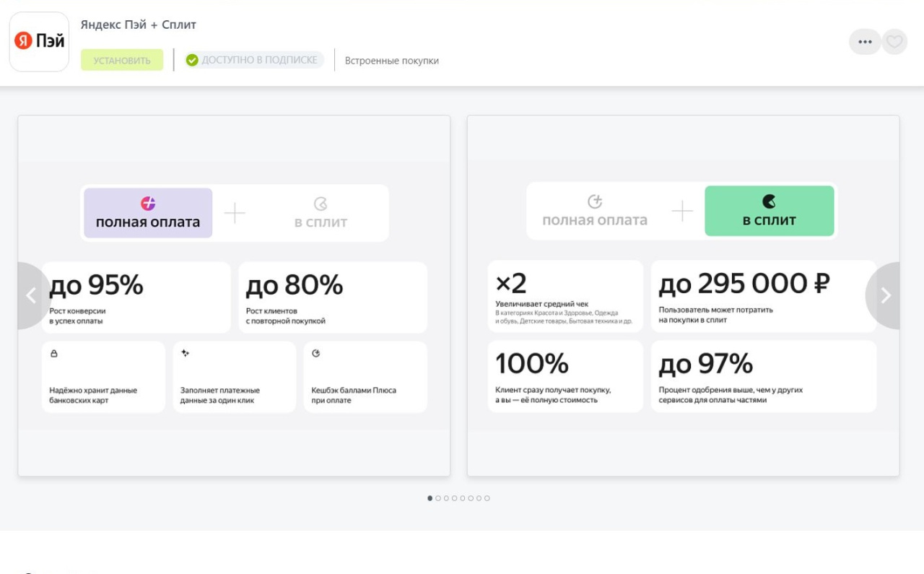Select the second carousel pagination dot
Image resolution: width=924 pixels, height=574 pixels.
pos(438,498)
